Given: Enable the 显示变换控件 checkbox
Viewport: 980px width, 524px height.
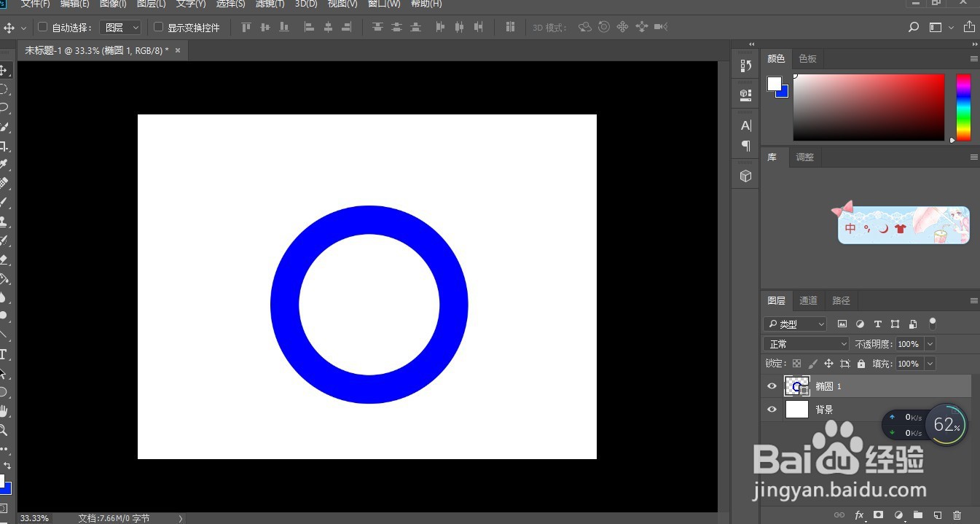Looking at the screenshot, I should point(158,27).
